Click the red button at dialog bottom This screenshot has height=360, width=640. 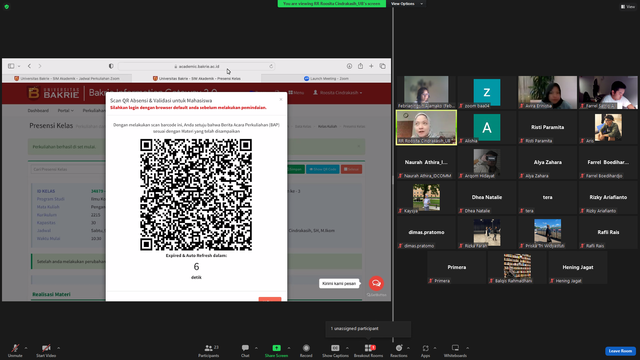[x=270, y=300]
